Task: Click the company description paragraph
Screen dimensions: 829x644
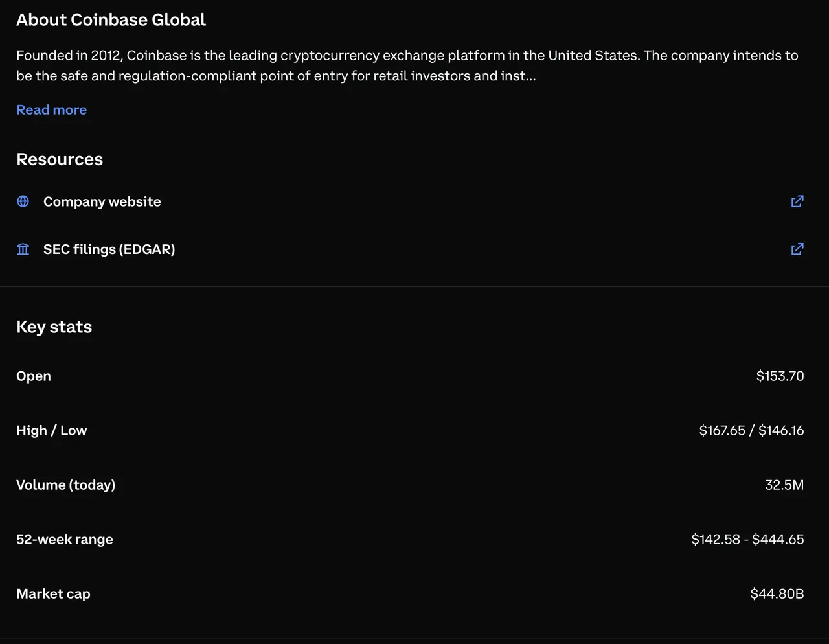Action: (407, 65)
